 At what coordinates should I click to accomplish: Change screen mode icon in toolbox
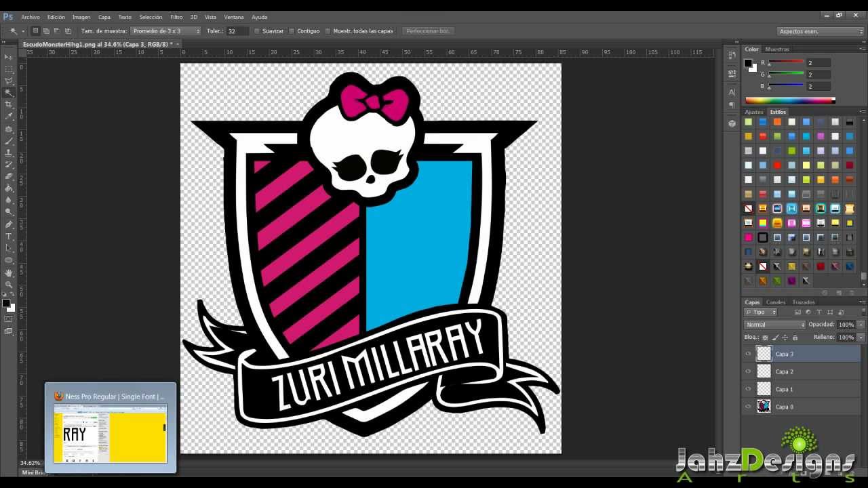tap(9, 331)
